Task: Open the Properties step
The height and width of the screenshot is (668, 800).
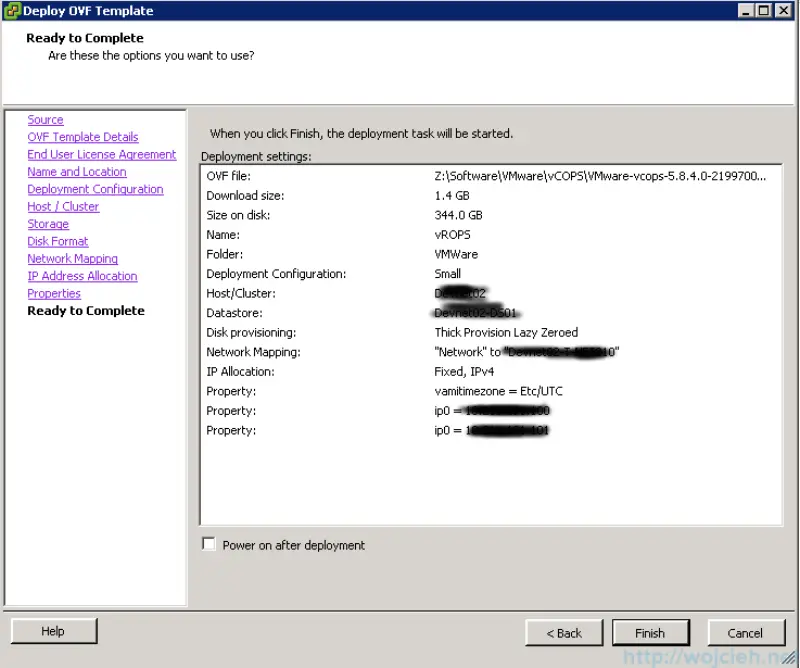Action: tap(54, 293)
